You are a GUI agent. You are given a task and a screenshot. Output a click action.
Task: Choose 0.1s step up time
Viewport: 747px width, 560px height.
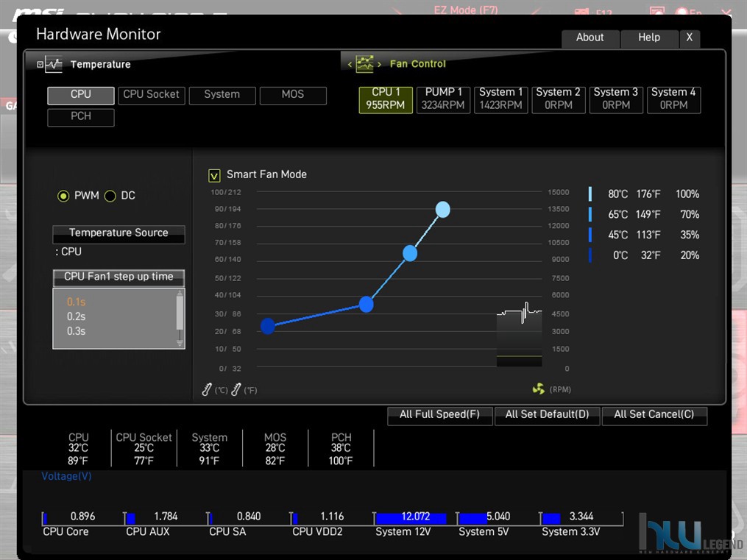click(77, 302)
